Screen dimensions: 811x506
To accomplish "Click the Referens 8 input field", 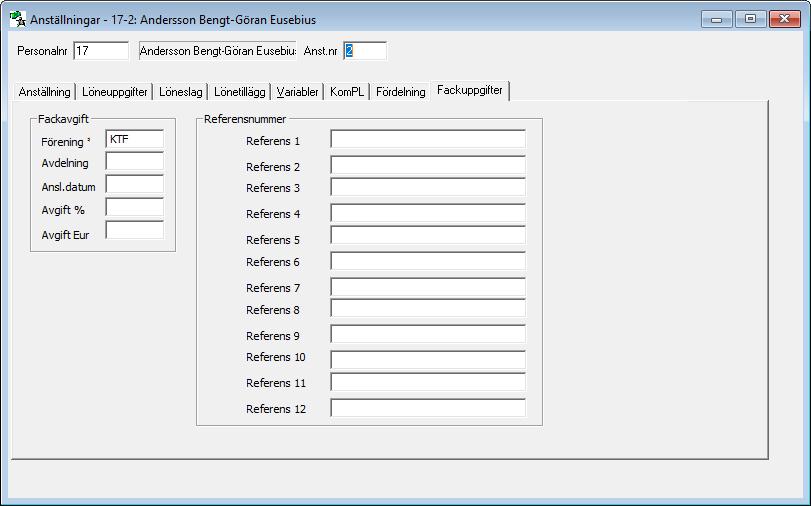I will [x=428, y=308].
